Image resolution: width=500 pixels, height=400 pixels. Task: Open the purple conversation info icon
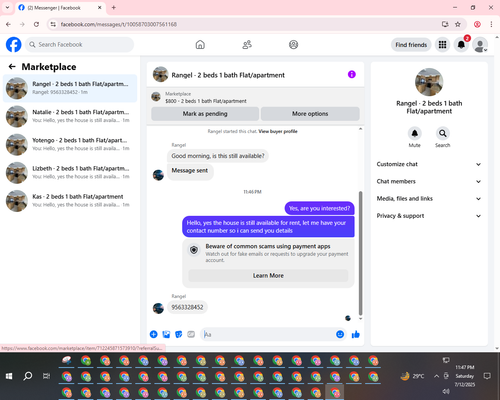(352, 74)
